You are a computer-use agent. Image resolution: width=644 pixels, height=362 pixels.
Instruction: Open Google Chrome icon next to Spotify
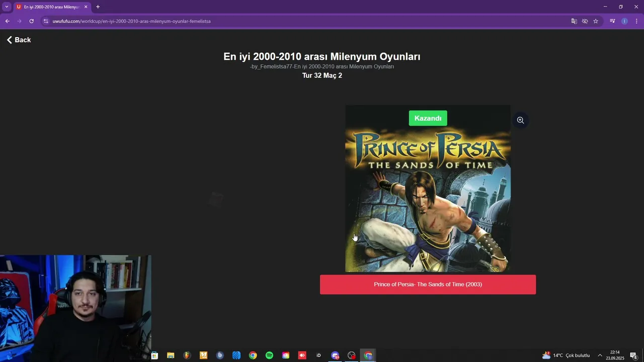click(x=253, y=355)
